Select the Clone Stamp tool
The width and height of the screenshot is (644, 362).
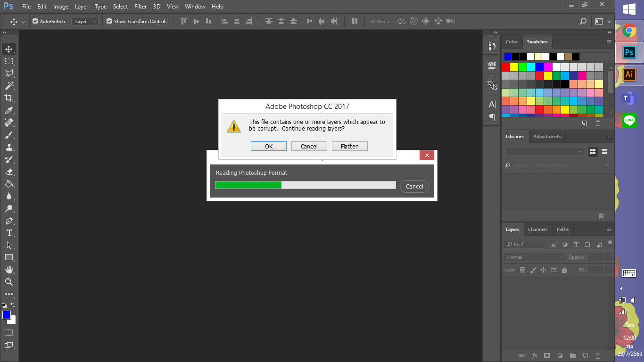9,147
